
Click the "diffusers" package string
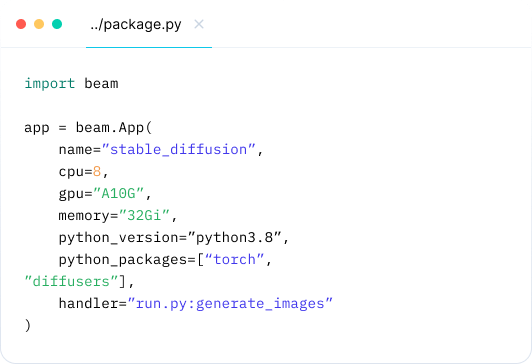coord(71,282)
